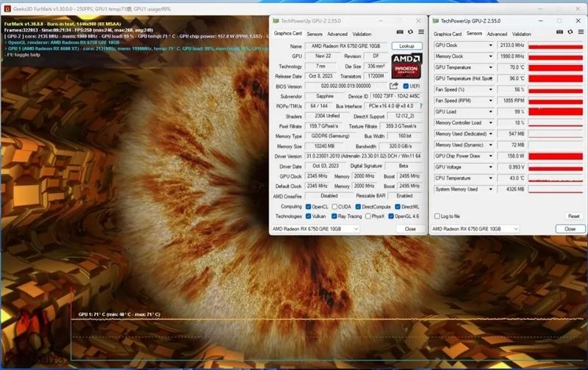Enable the Log to file checkbox
Image resolution: width=588 pixels, height=370 pixels.
click(437, 216)
